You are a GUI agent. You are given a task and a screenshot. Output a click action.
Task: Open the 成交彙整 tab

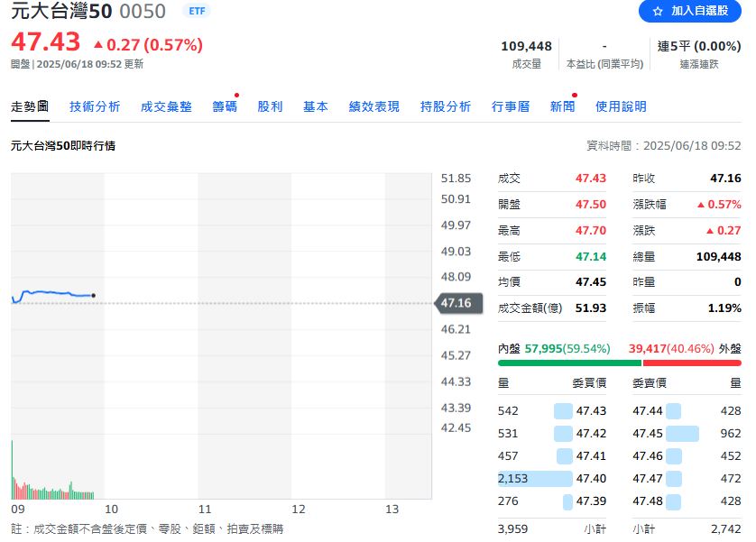[x=166, y=106]
